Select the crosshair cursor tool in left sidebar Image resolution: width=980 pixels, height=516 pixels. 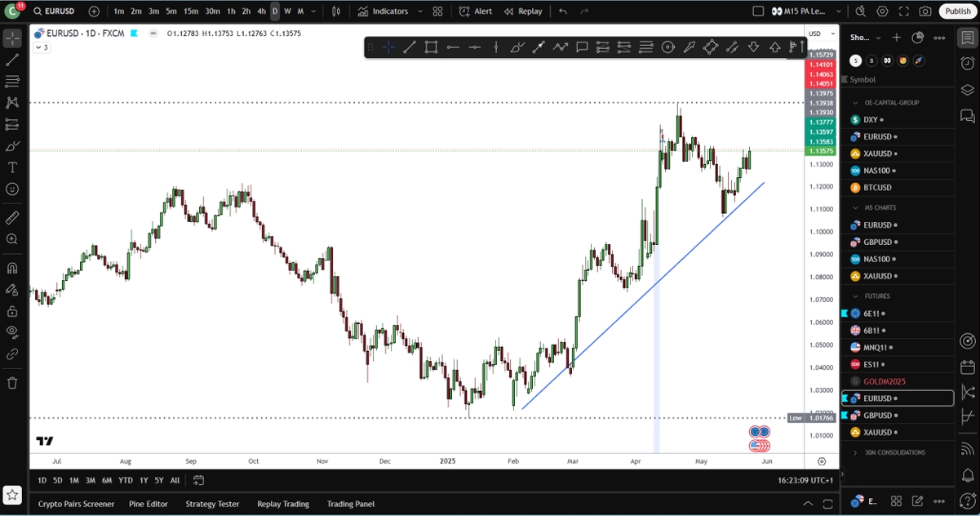point(12,39)
